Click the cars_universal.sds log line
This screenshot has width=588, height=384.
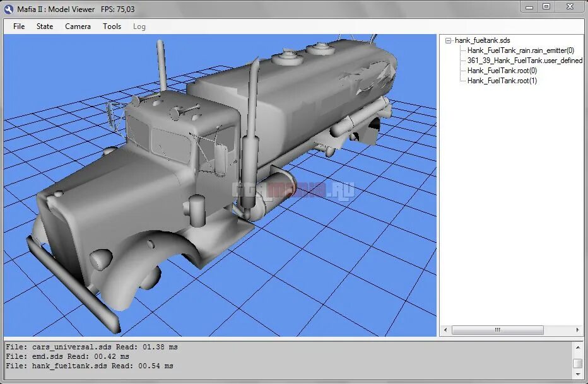point(91,347)
